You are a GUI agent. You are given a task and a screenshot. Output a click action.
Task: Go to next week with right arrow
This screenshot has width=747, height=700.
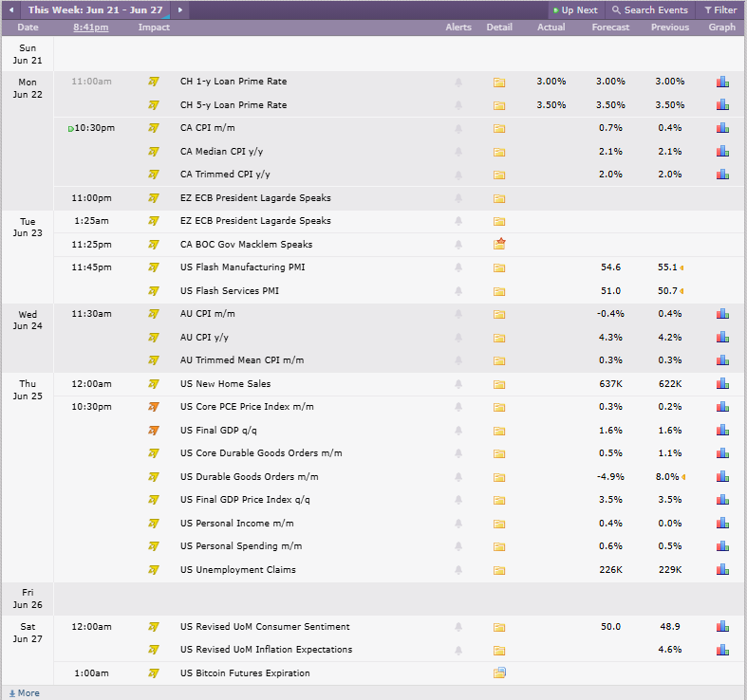[180, 9]
